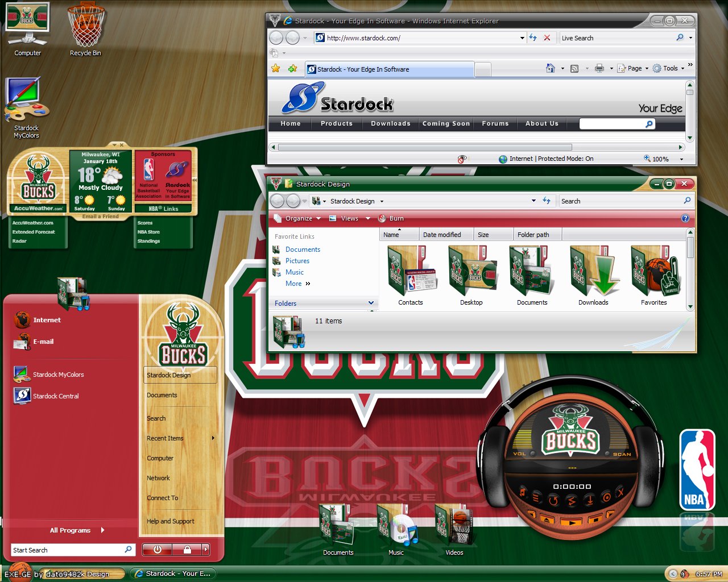Viewport: 728px width, 582px height.
Task: Open the Tools dropdown menu in IE
Action: tap(669, 68)
